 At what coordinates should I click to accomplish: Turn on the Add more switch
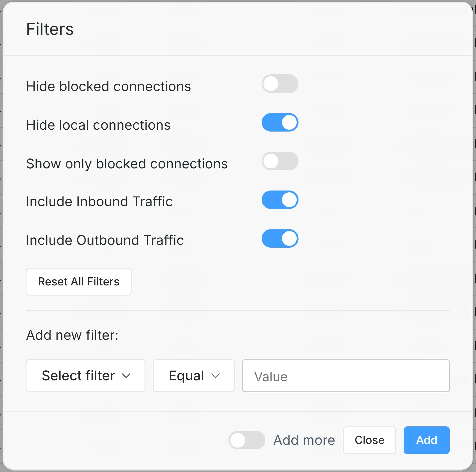247,440
